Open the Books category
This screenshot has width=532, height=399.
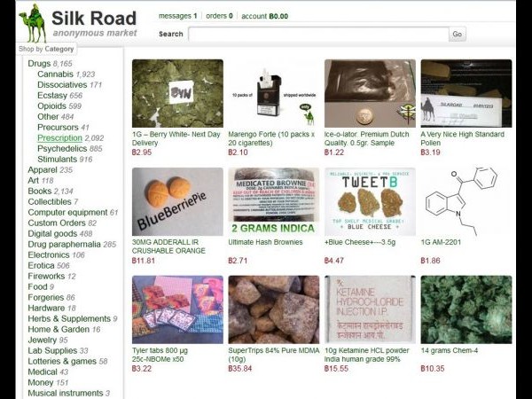click(x=40, y=191)
